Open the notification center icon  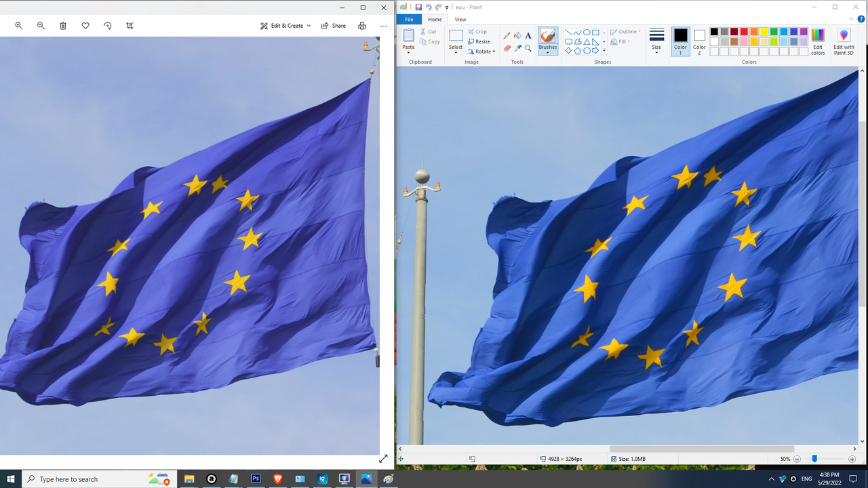tap(853, 479)
